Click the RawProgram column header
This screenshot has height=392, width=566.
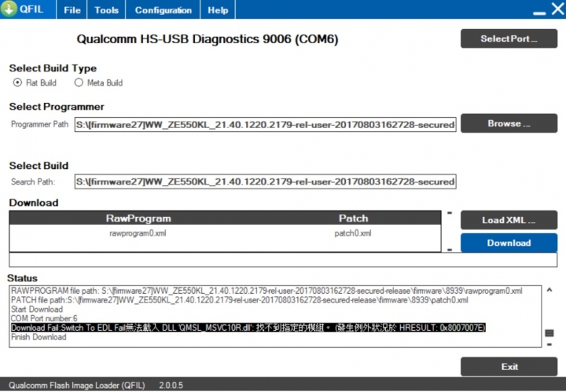click(138, 218)
